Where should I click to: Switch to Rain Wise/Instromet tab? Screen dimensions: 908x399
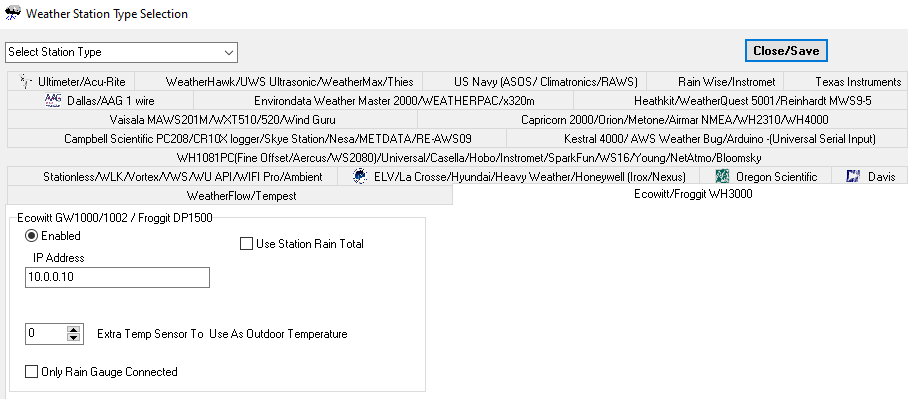(x=726, y=82)
